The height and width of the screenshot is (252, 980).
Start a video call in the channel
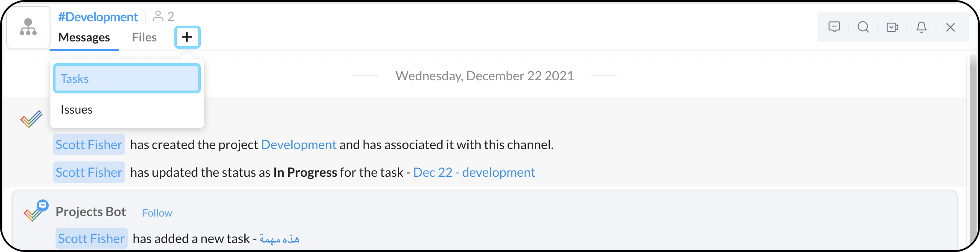(x=892, y=27)
